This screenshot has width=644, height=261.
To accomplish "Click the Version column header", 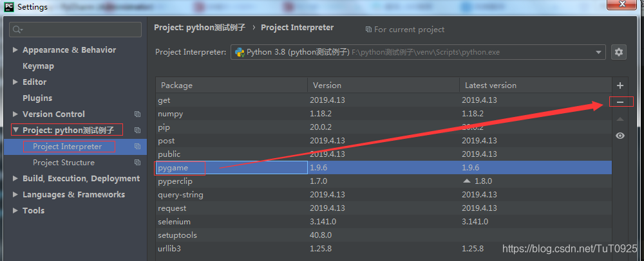I will [383, 85].
